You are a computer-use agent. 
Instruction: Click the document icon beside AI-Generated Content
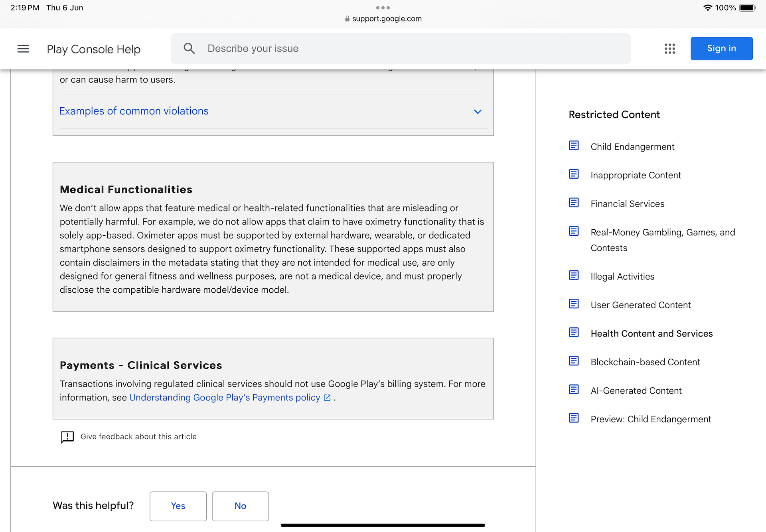pyautogui.click(x=574, y=389)
